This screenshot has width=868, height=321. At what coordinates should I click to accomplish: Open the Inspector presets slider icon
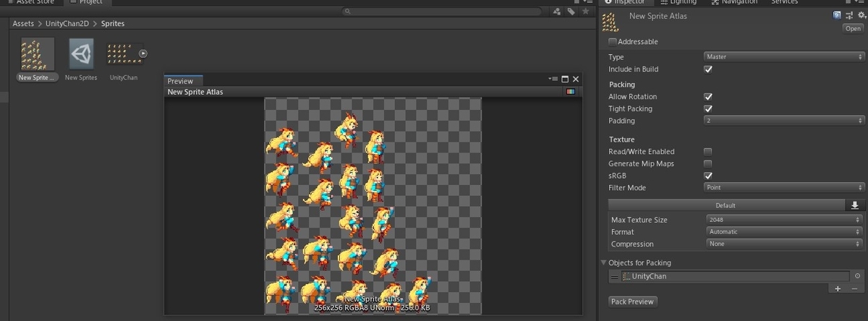coord(849,15)
